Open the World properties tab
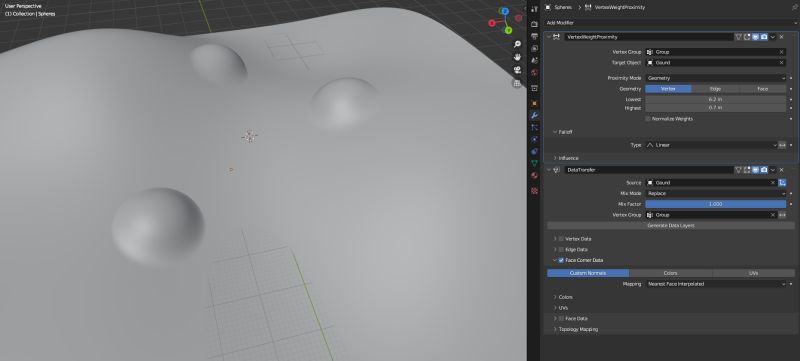800x361 pixels. pos(534,73)
